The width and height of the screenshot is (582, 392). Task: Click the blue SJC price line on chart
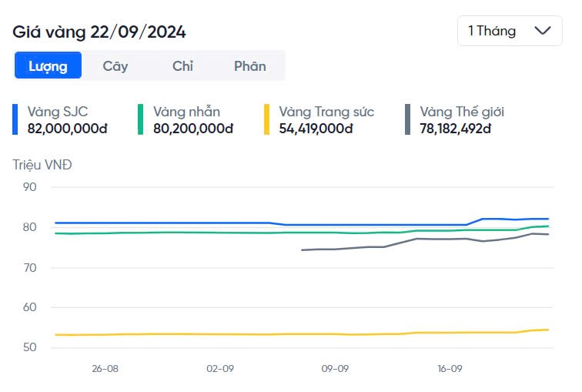tap(192, 223)
